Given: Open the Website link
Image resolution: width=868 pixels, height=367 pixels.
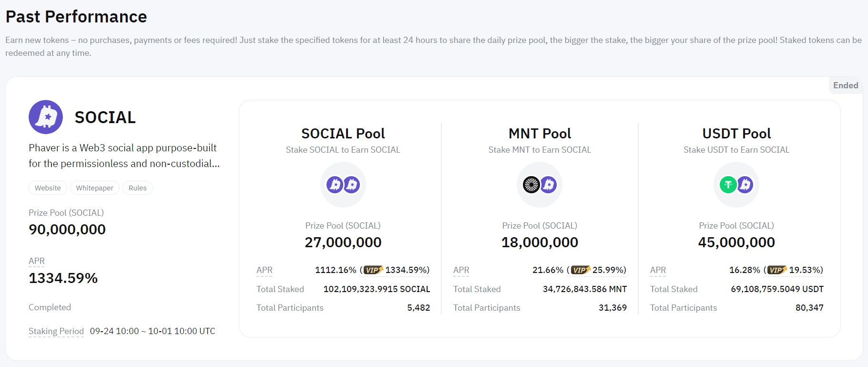Looking at the screenshot, I should click(48, 188).
